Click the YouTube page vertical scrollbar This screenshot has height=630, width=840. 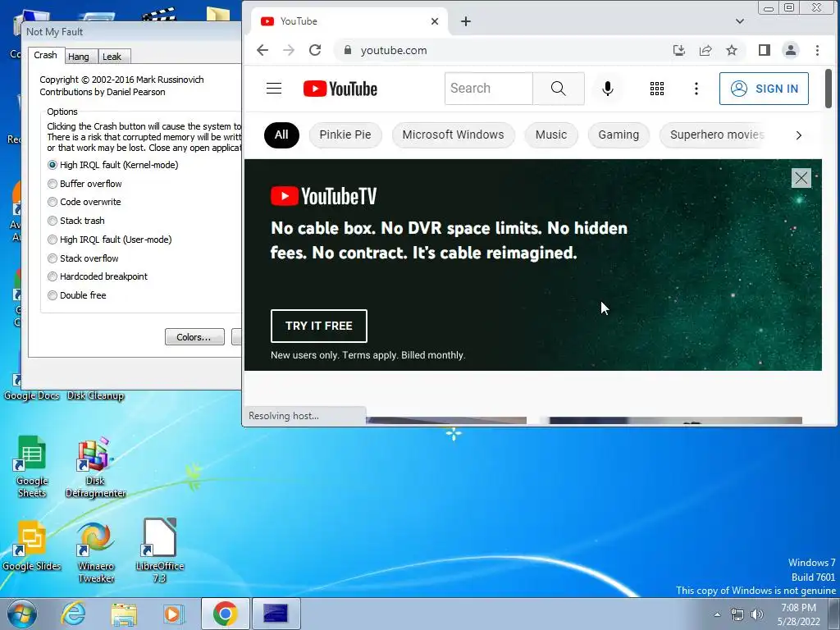[829, 89]
